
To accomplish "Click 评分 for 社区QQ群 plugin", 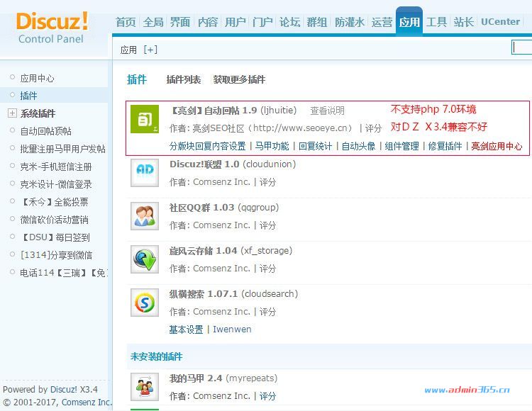I will (267, 225).
